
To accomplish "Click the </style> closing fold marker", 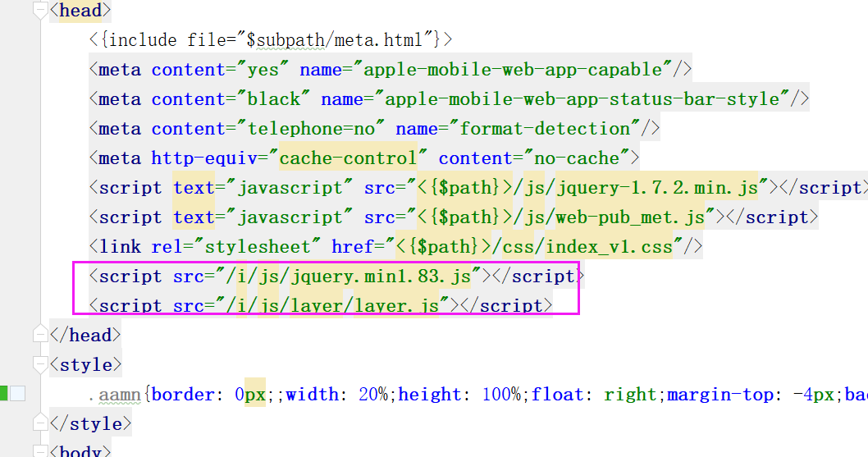I will [40, 423].
